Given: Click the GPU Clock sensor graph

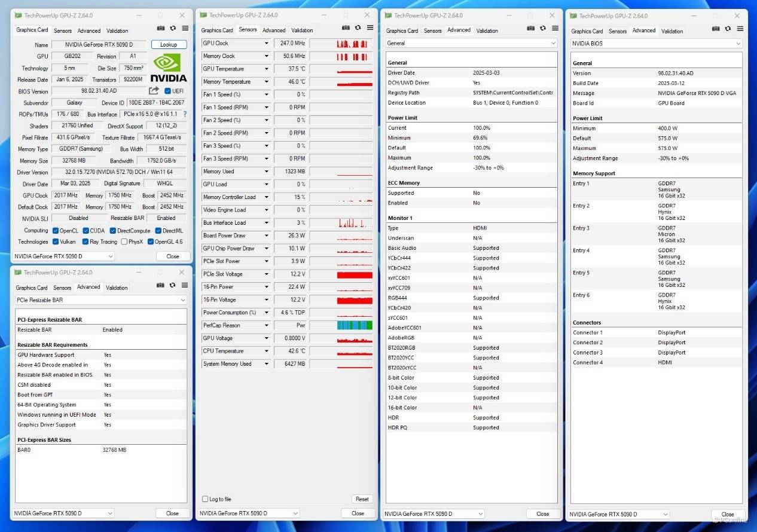Looking at the screenshot, I should tap(341, 44).
